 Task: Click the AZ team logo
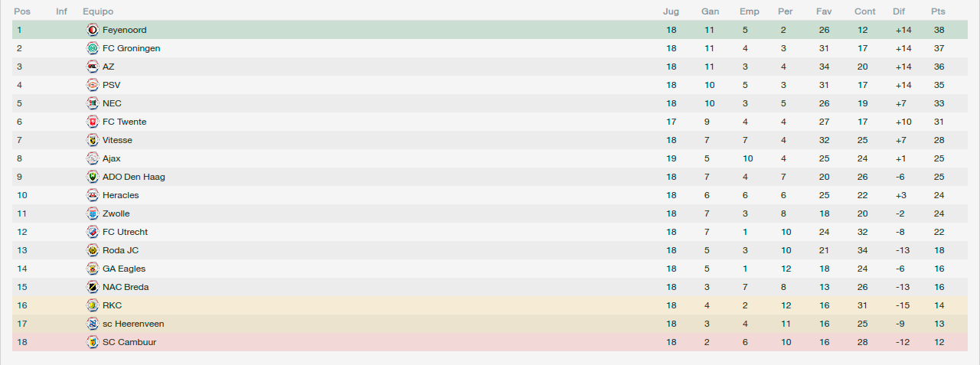93,67
